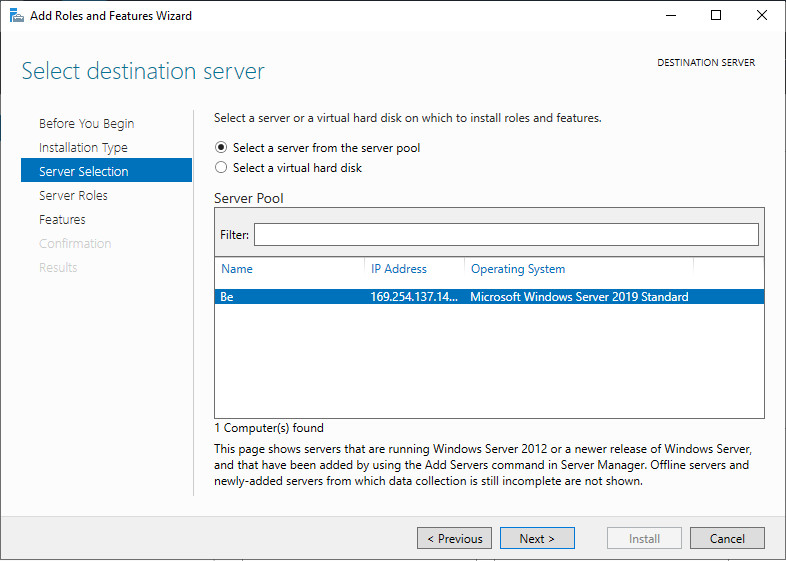Click the Previous button
Image resolution: width=786 pixels, height=561 pixels.
click(454, 538)
